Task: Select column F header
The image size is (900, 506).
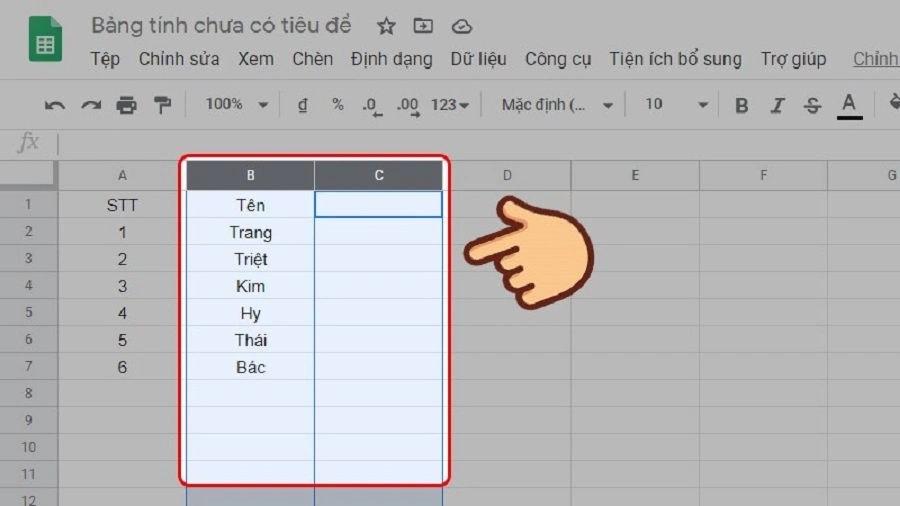Action: pos(763,176)
